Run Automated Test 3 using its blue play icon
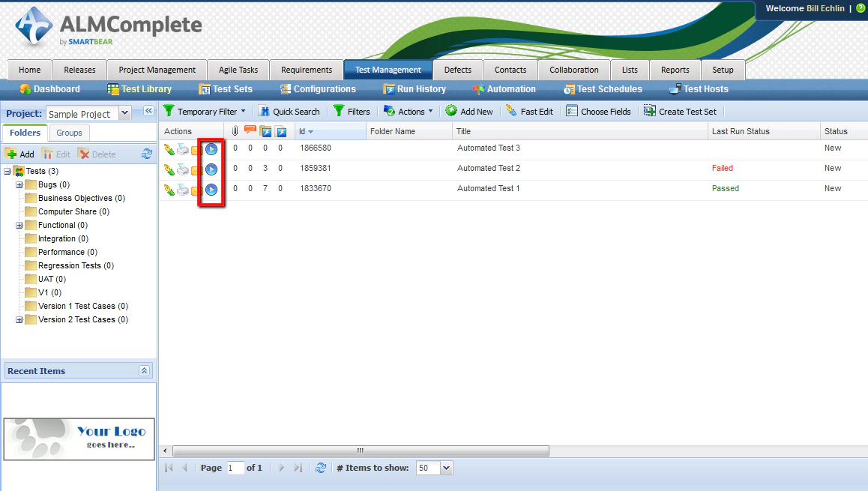Viewport: 868px width, 491px height. pyautogui.click(x=211, y=149)
